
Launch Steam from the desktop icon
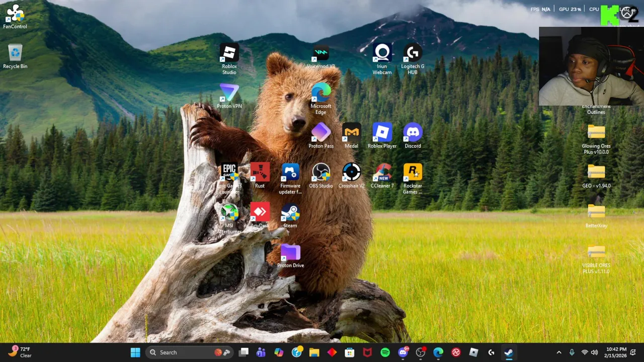[290, 215]
